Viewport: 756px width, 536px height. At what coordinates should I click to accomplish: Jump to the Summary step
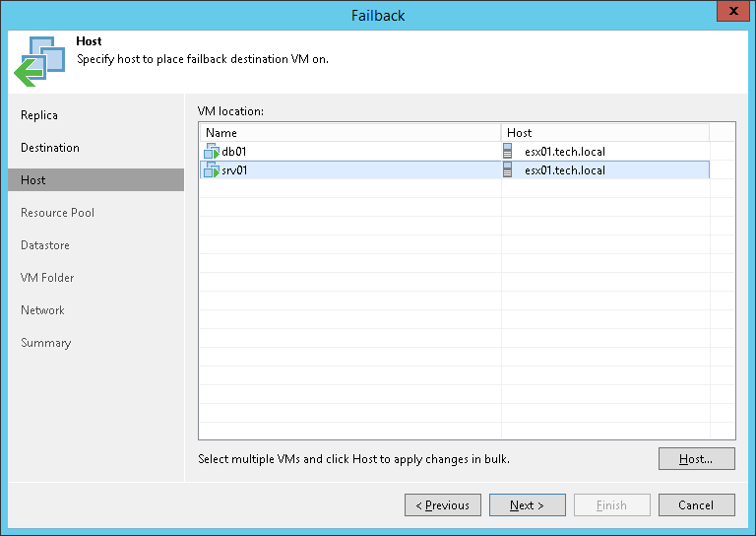click(45, 343)
